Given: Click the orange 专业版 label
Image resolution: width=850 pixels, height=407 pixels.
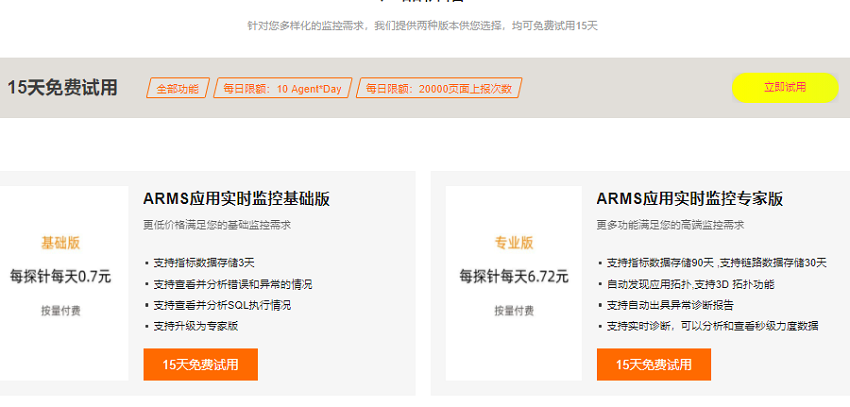Looking at the screenshot, I should 514,243.
